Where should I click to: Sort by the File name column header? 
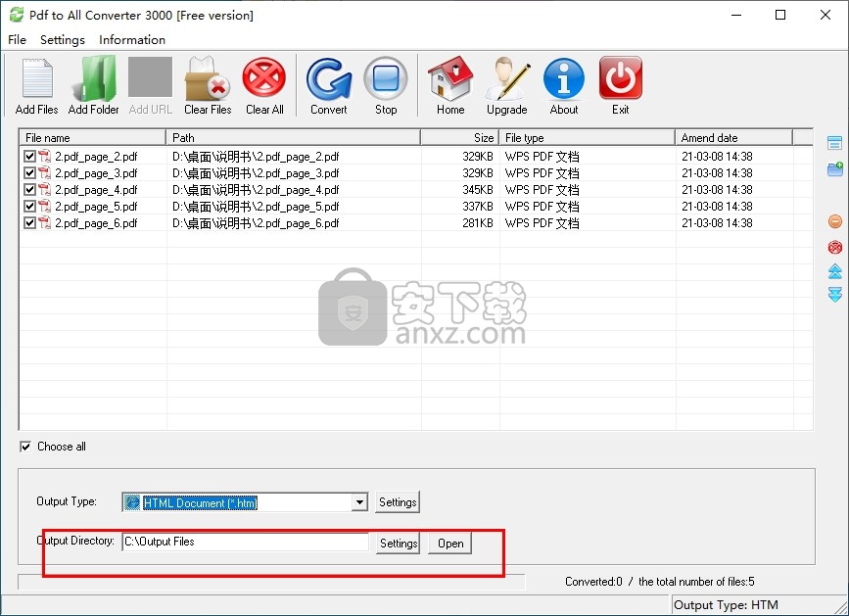tap(93, 137)
